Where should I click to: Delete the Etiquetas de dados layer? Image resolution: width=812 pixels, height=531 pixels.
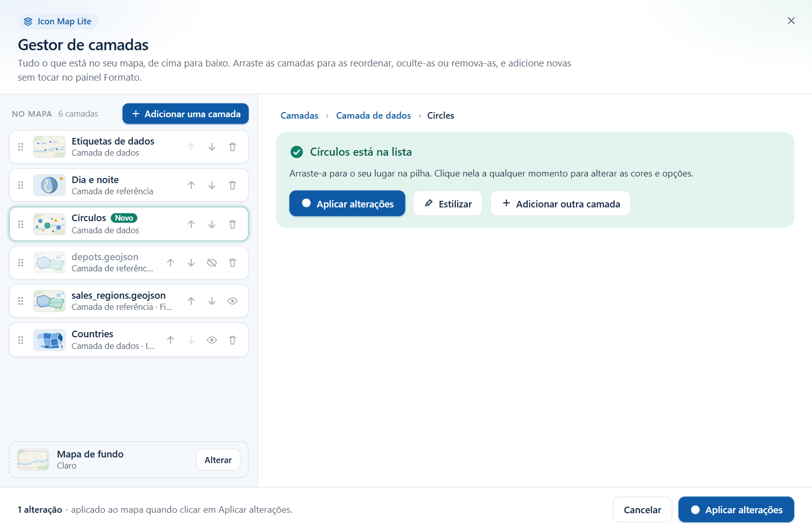pyautogui.click(x=232, y=147)
